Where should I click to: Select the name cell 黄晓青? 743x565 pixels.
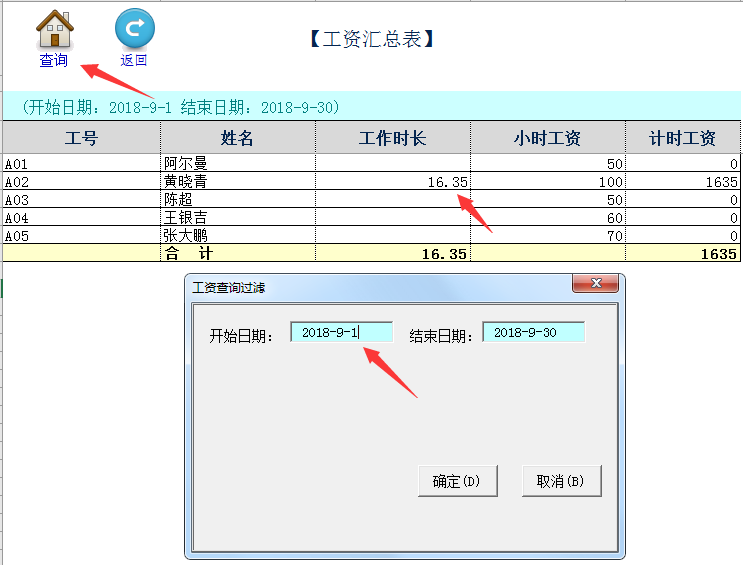[x=238, y=181]
